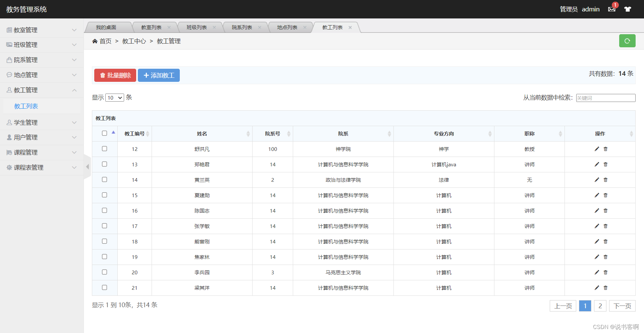Delete teacher 李兵园 with trash icon
Viewport: 644px width, 333px height.
pyautogui.click(x=605, y=272)
